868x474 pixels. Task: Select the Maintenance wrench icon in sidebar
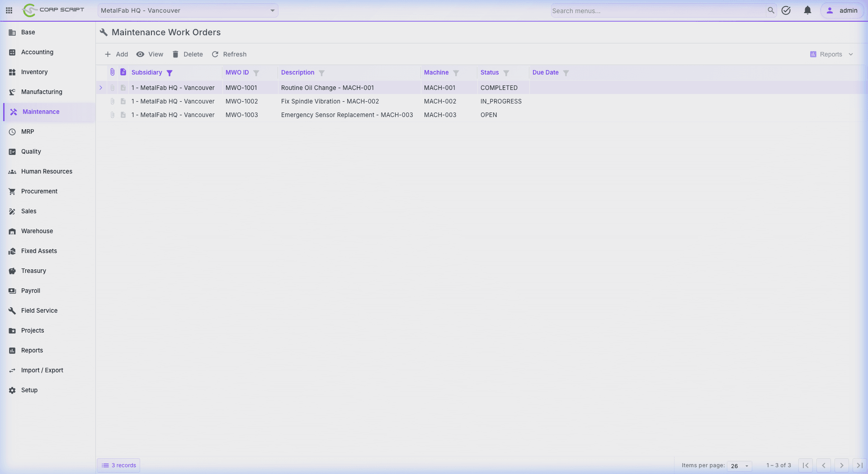tap(13, 112)
